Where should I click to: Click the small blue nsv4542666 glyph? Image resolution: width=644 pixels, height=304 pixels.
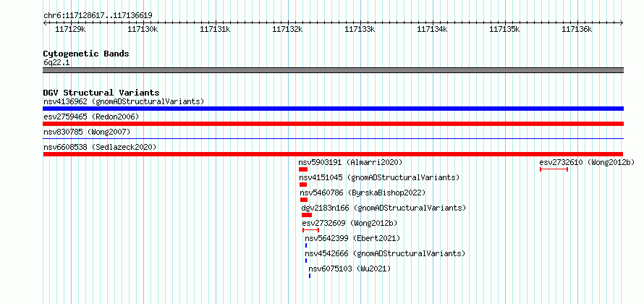pos(306,261)
